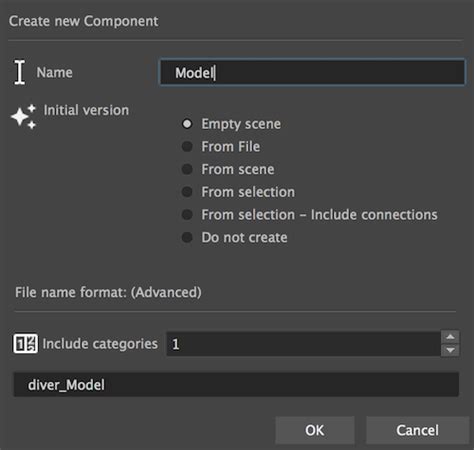Viewport: 474px width, 450px height.
Task: Confirm the dialog with OK
Action: (x=315, y=430)
